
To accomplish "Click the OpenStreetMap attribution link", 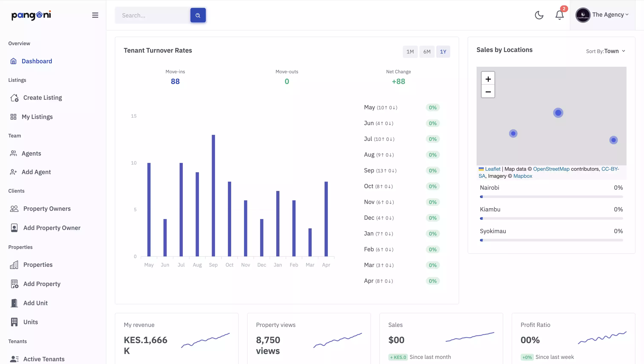I will (x=551, y=169).
